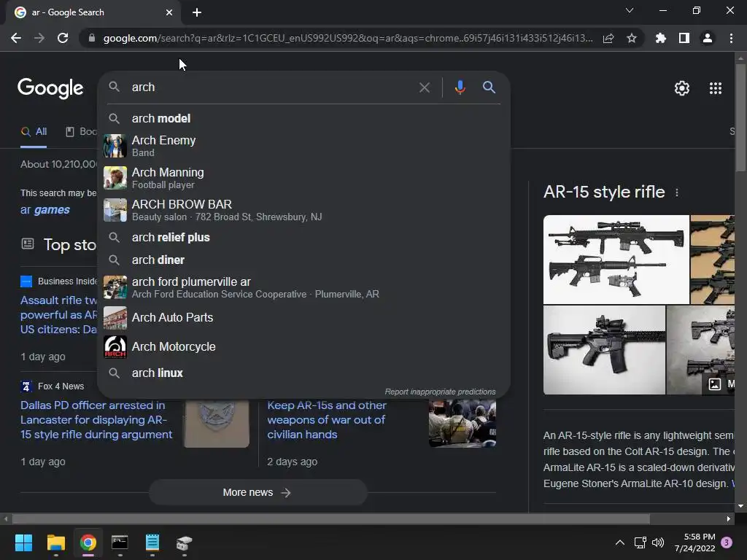The width and height of the screenshot is (747, 560).
Task: Open the network status tray icon
Action: click(x=640, y=542)
